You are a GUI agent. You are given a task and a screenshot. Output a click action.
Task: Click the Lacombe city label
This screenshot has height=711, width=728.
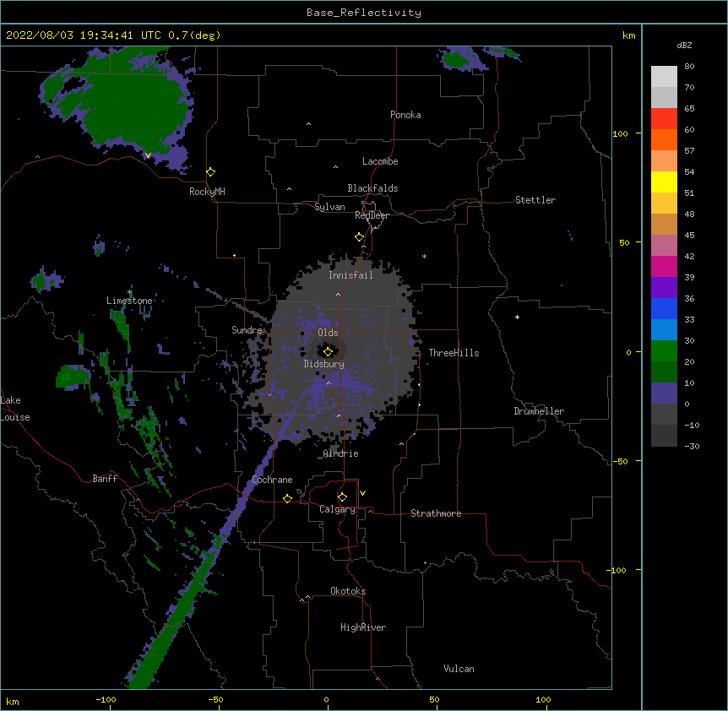(x=380, y=161)
